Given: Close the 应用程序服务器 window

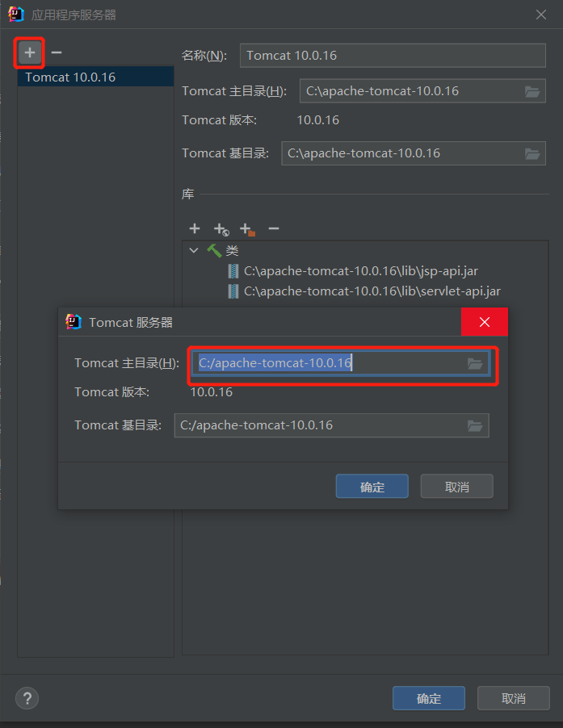Looking at the screenshot, I should click(x=541, y=15).
